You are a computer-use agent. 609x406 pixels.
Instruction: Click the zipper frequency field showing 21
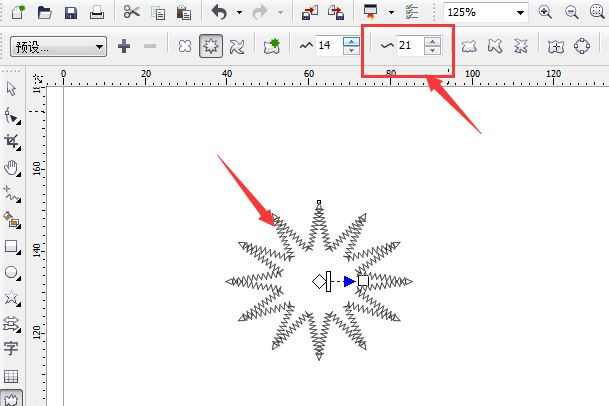[x=410, y=45]
